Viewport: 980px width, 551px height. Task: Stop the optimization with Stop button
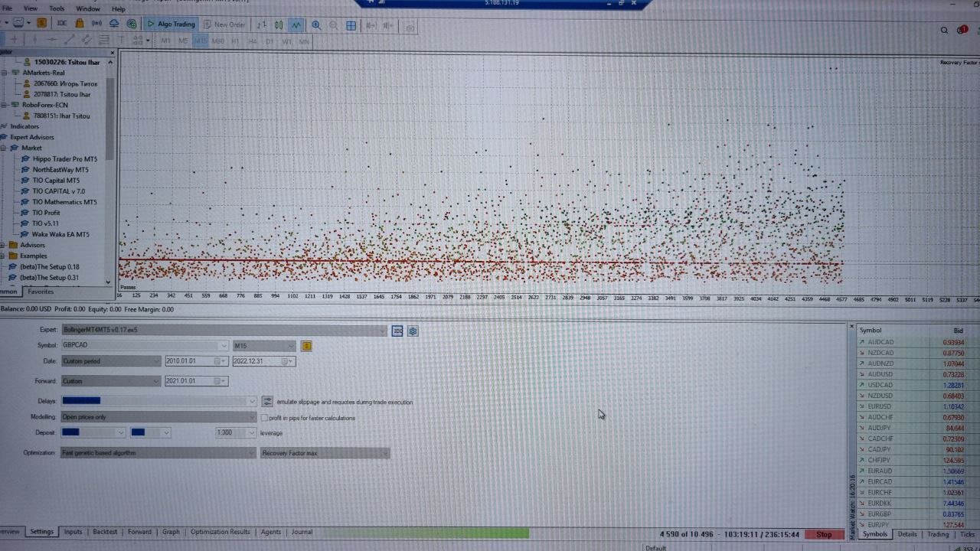coord(824,534)
